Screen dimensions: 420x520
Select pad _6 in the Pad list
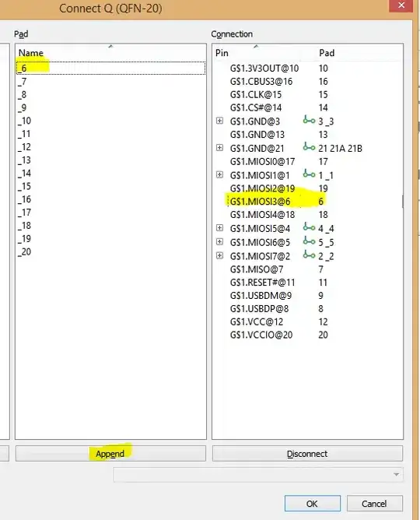110,69
